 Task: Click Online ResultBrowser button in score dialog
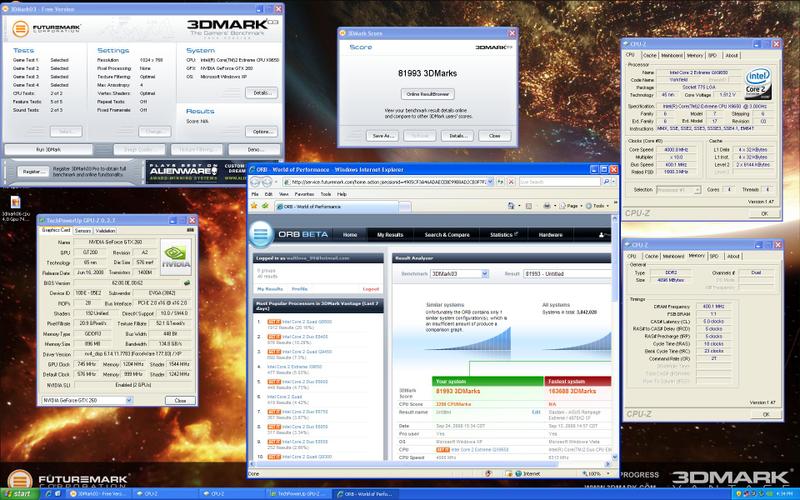tap(428, 94)
